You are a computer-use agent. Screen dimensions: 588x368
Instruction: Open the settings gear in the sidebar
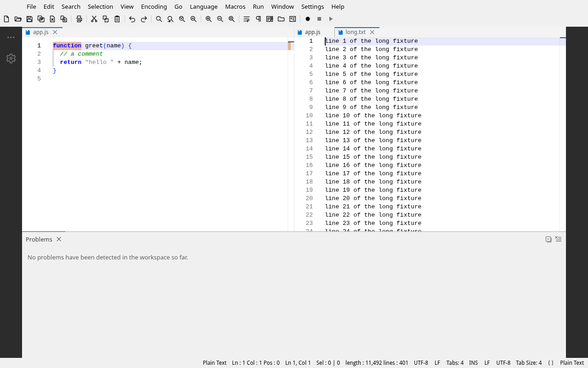coord(11,58)
